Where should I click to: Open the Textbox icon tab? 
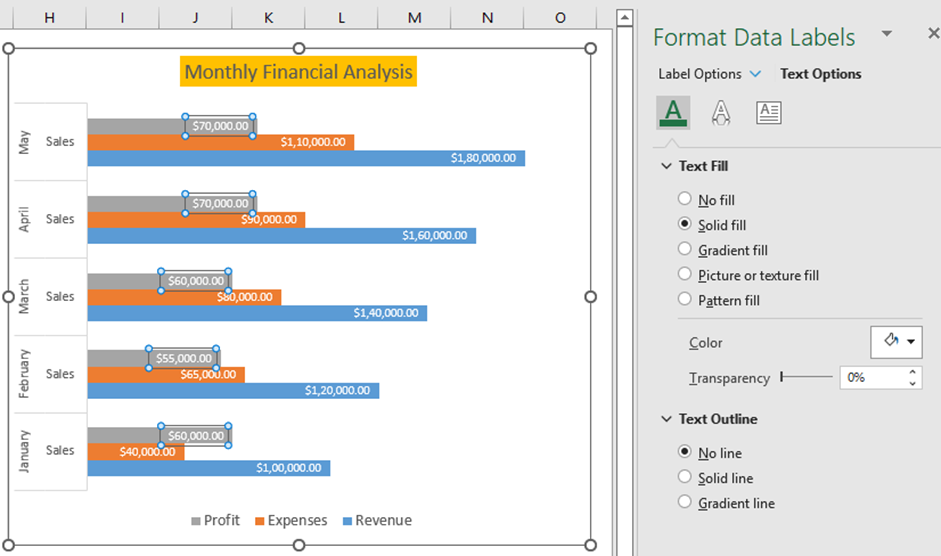[x=769, y=113]
